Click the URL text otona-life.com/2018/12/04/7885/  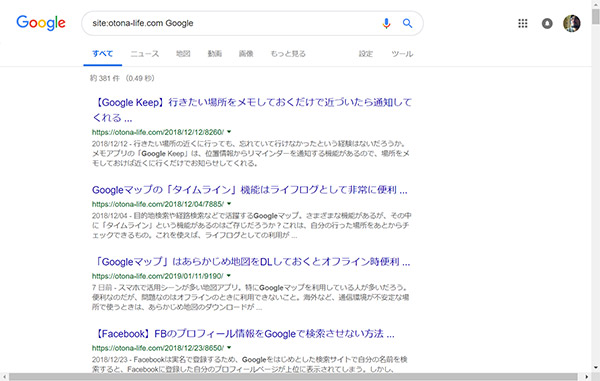[158, 204]
